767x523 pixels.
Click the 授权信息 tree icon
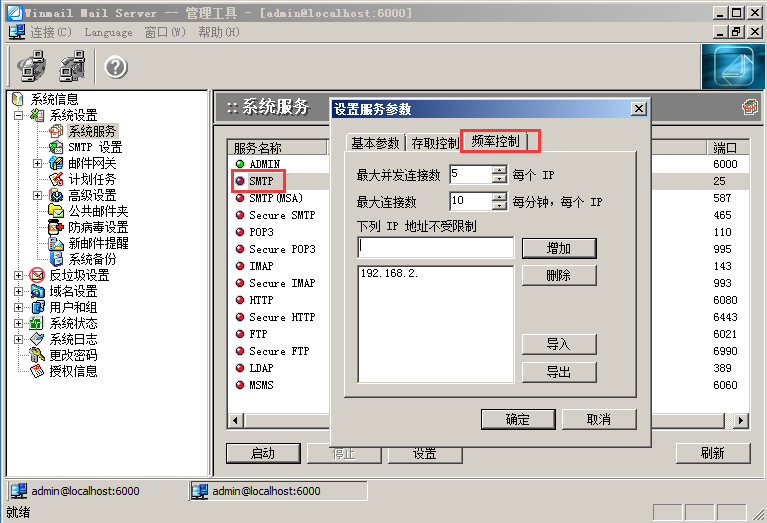[x=37, y=371]
